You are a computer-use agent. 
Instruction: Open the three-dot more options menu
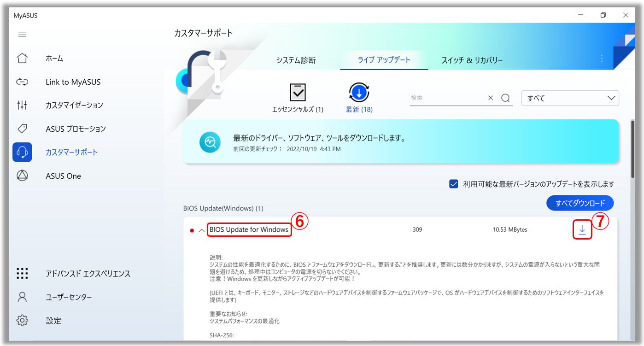coord(602,58)
